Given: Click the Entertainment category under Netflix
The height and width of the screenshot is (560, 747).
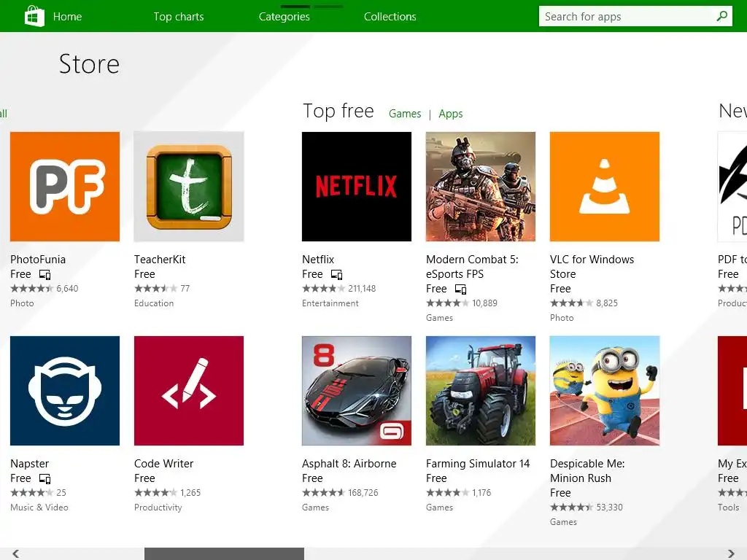Looking at the screenshot, I should click(330, 303).
